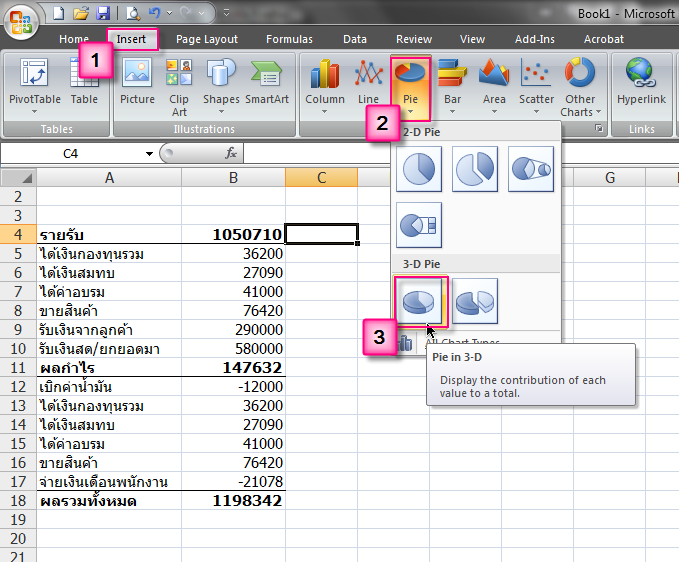Screen dimensions: 679x562
Task: Create a new workbook from quick access
Action: [58, 13]
